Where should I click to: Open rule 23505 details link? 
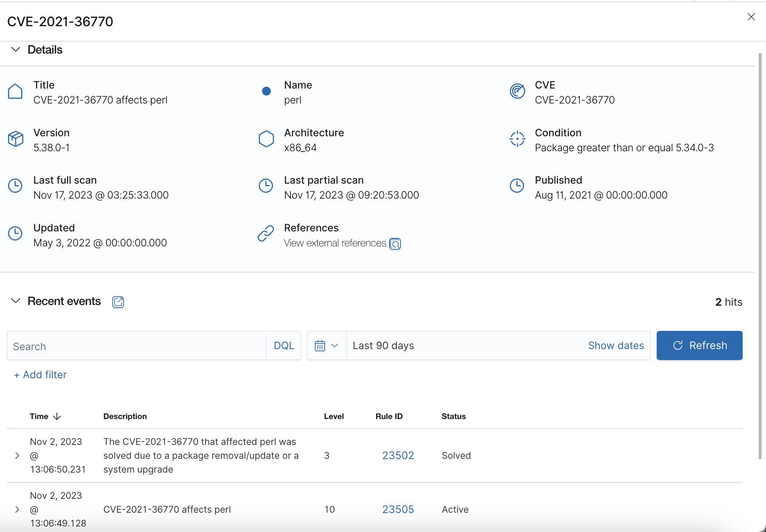click(x=398, y=509)
